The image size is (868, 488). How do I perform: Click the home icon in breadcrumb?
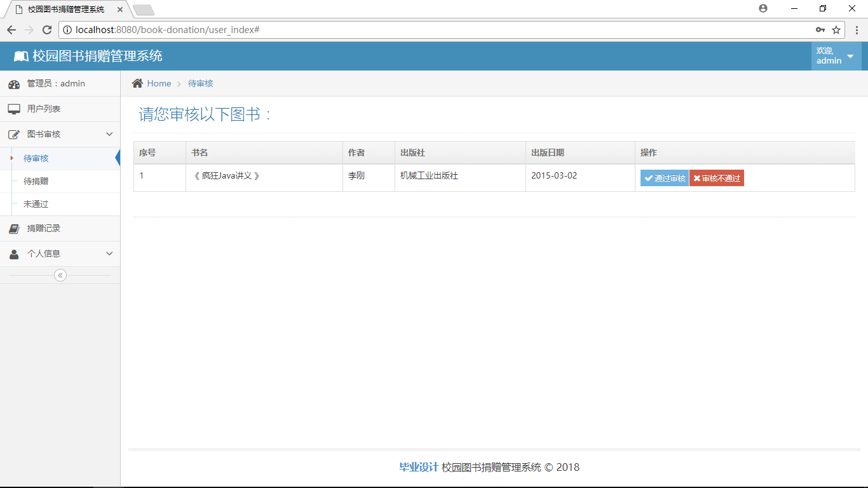point(137,83)
